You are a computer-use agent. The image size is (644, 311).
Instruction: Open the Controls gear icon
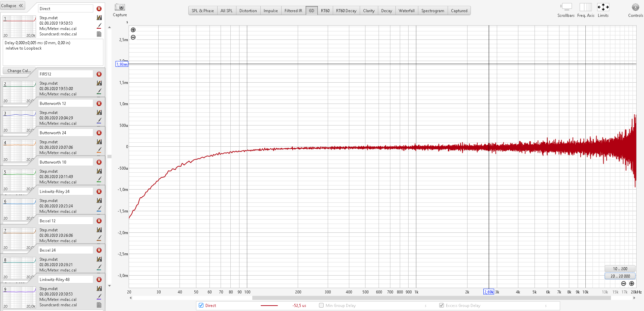click(x=635, y=7)
